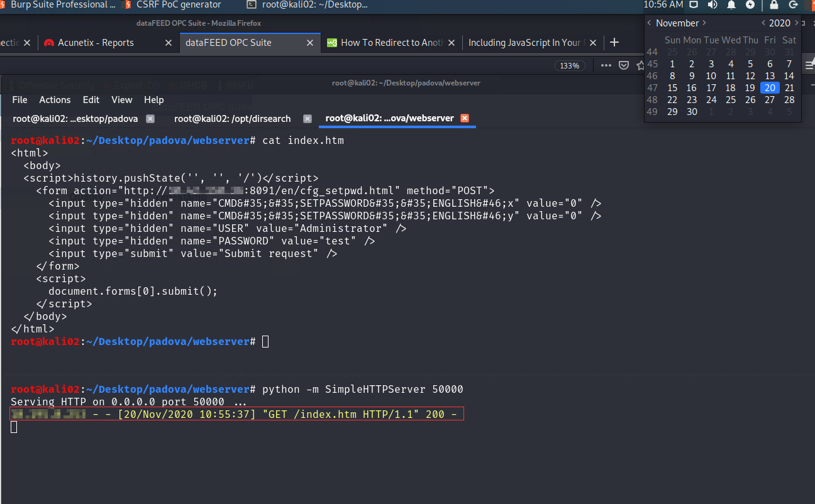Switch to the root@kali02 terminal taskbar entry
The height and width of the screenshot is (504, 815).
[x=308, y=5]
